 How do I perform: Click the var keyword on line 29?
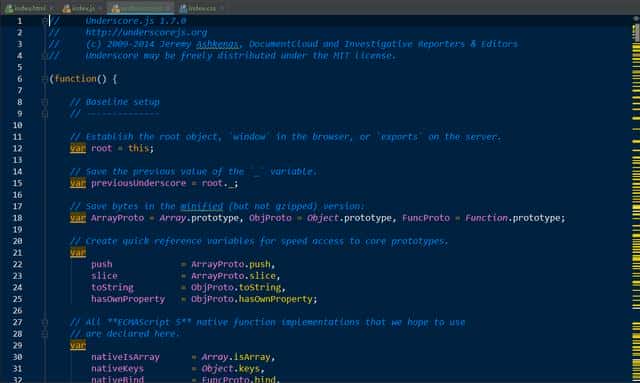[78, 345]
